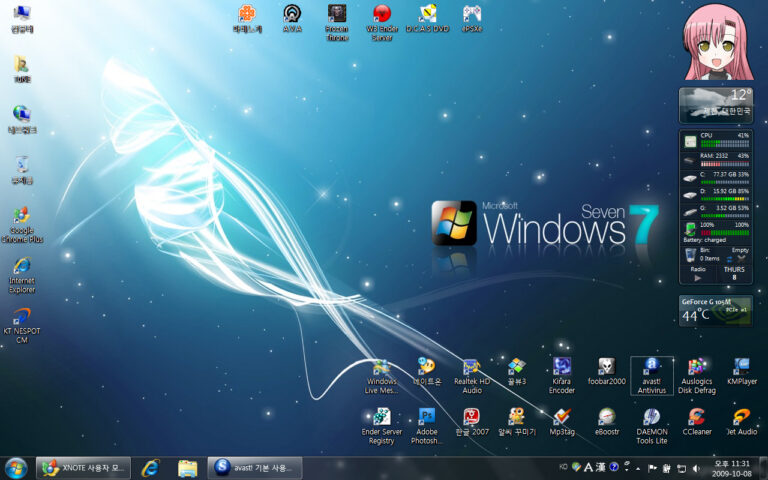Open the Hangul 2007 shortcut
Screen dimensions: 768x480
point(472,422)
